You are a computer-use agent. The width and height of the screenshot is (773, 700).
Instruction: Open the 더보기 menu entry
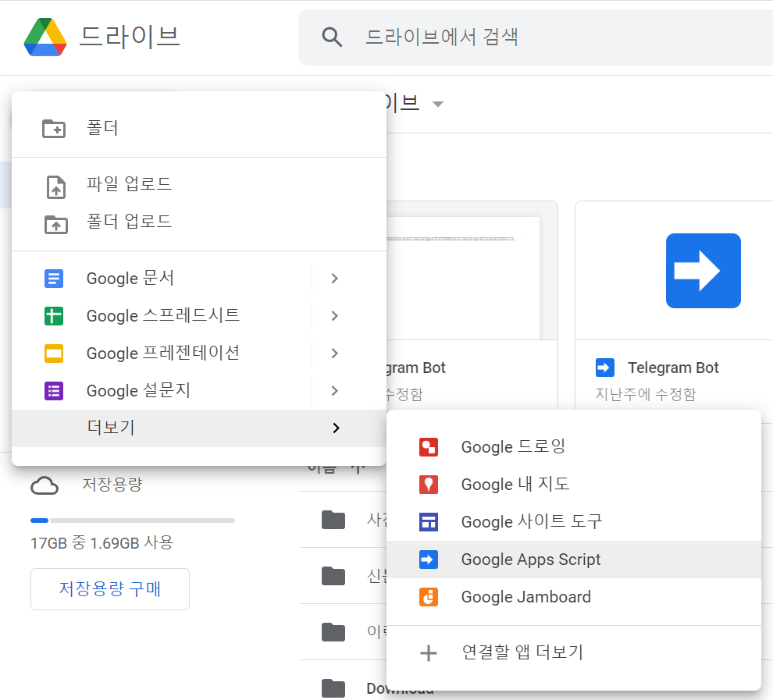click(x=198, y=428)
